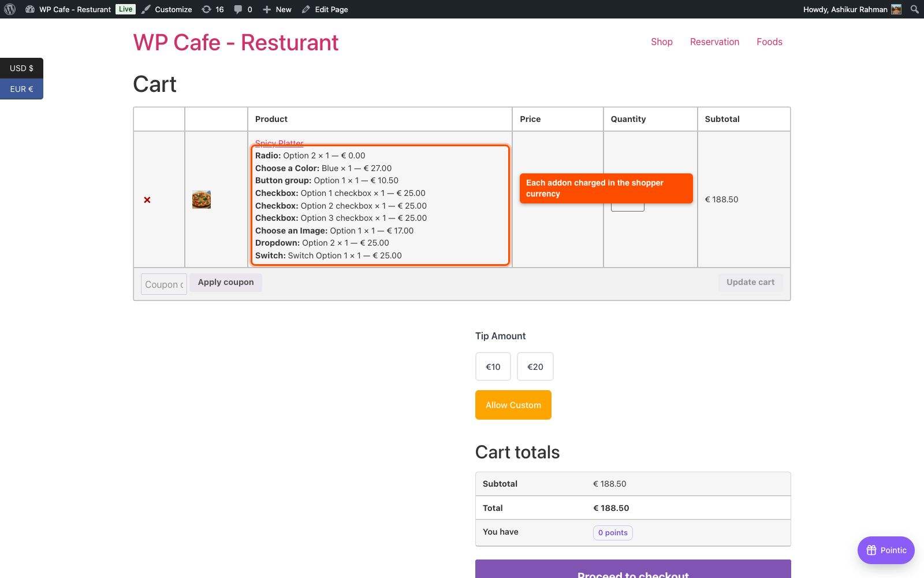Image resolution: width=924 pixels, height=578 pixels.
Task: Click the Update cart button
Action: [750, 282]
